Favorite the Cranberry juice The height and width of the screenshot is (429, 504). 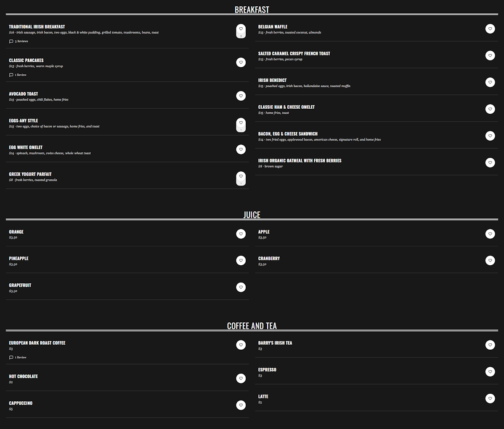490,261
